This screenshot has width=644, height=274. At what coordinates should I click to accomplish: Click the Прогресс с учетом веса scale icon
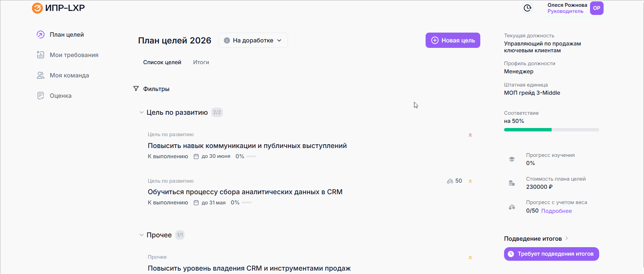tap(512, 207)
